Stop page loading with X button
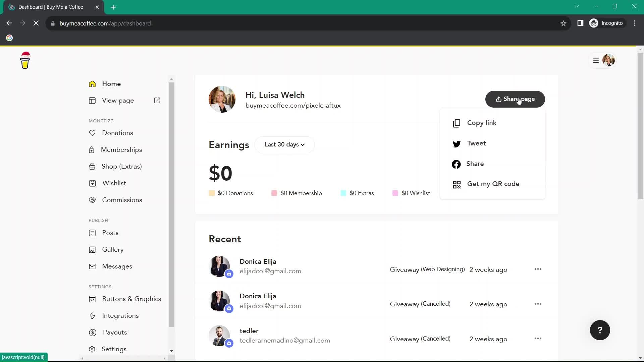Image resolution: width=644 pixels, height=362 pixels. 36,23
